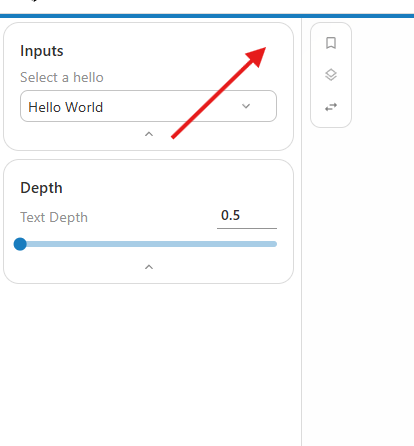Click the Depth panel heading
Image resolution: width=414 pixels, height=446 pixels.
click(x=41, y=188)
